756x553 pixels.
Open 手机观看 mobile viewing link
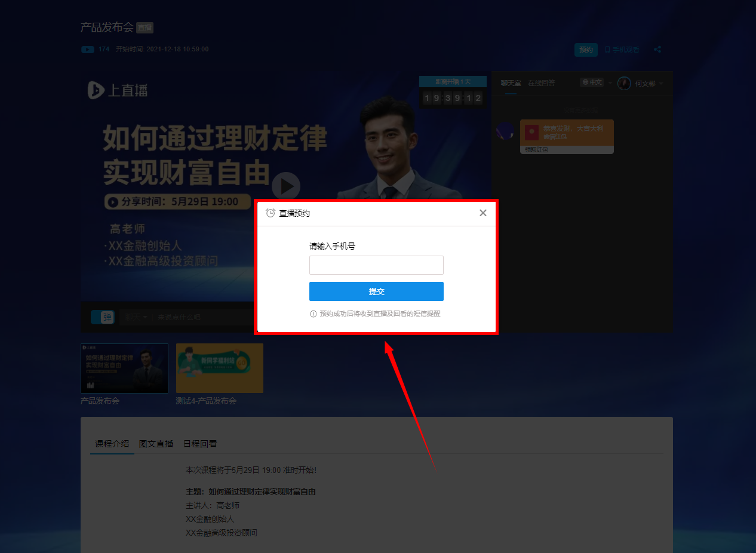click(622, 50)
